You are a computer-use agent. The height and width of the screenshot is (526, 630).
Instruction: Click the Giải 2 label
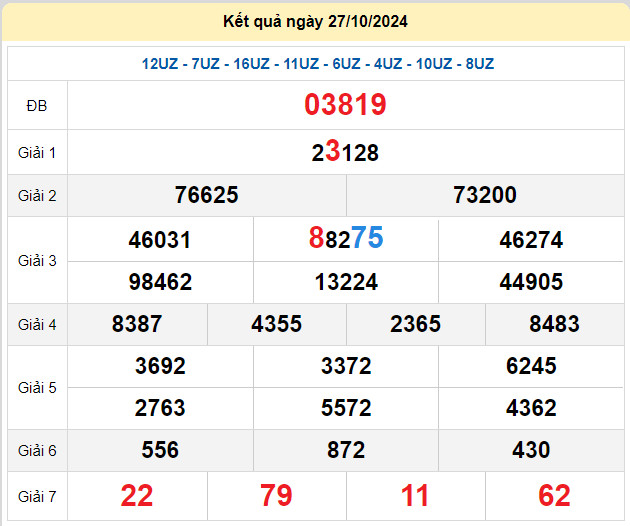(37, 196)
